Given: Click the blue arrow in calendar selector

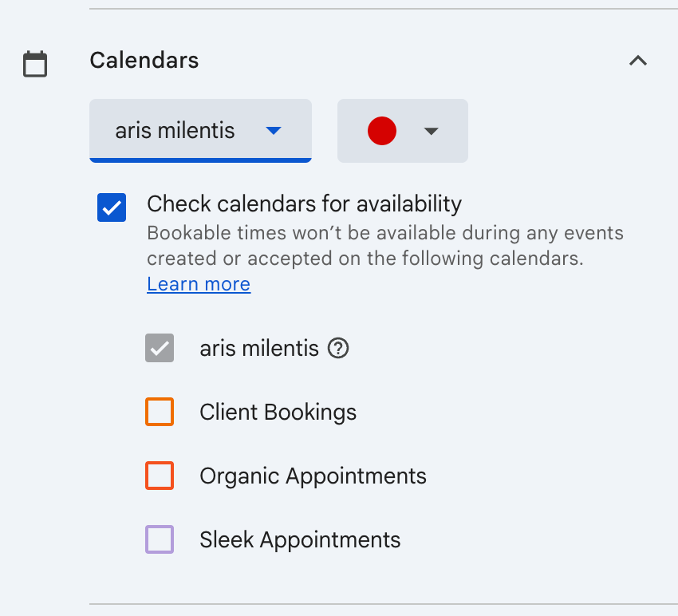Looking at the screenshot, I should (274, 131).
